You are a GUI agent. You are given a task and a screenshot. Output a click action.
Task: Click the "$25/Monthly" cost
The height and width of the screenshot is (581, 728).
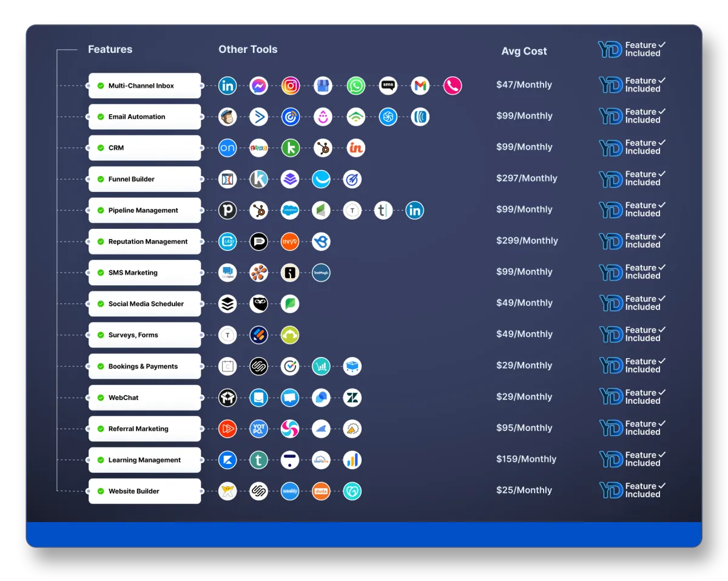524,491
